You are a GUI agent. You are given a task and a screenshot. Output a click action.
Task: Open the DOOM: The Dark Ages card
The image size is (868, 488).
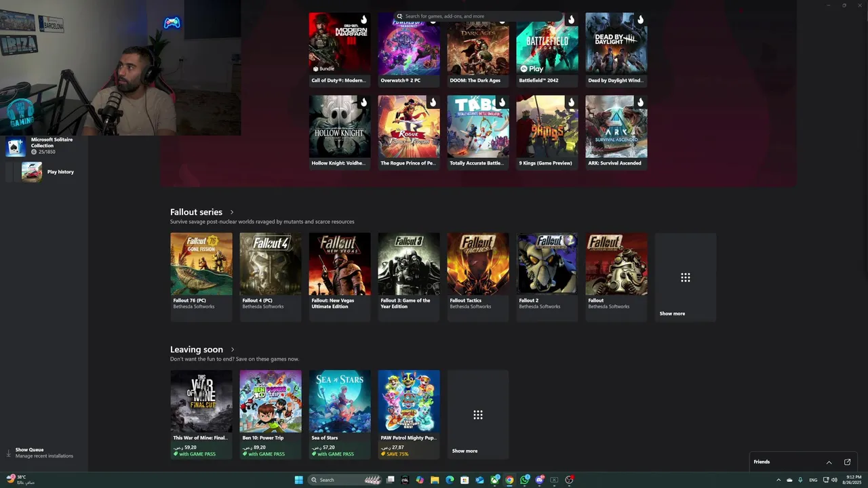tap(478, 49)
